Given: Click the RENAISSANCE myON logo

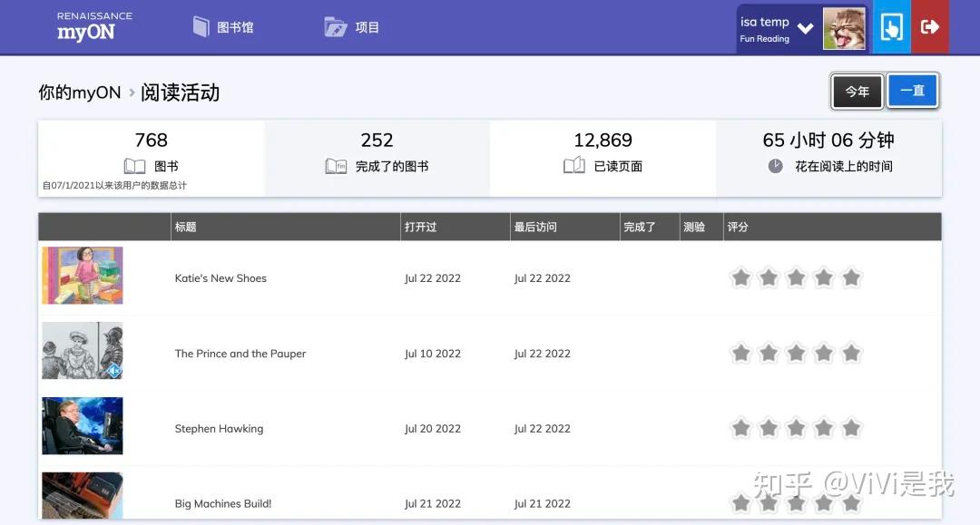Looking at the screenshot, I should pyautogui.click(x=89, y=26).
